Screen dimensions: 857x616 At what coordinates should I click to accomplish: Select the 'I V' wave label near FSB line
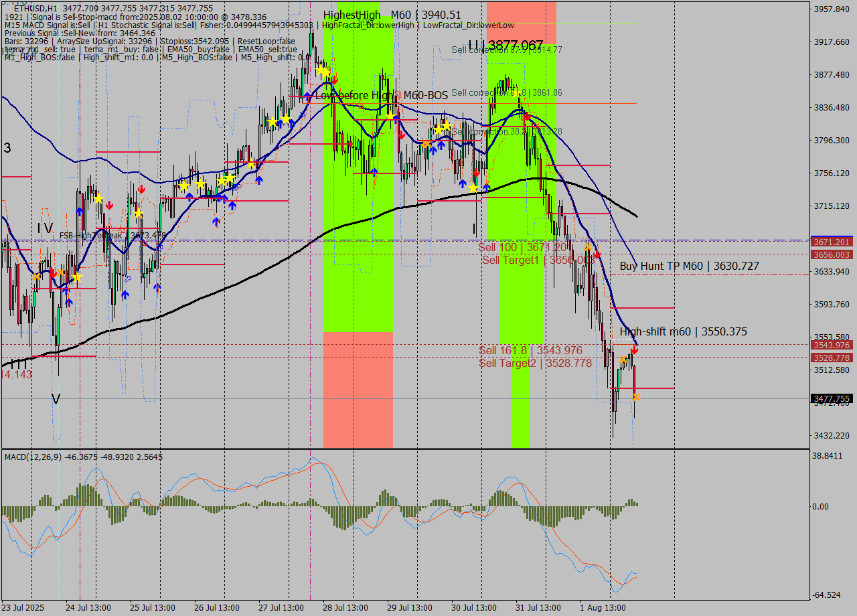tap(45, 229)
